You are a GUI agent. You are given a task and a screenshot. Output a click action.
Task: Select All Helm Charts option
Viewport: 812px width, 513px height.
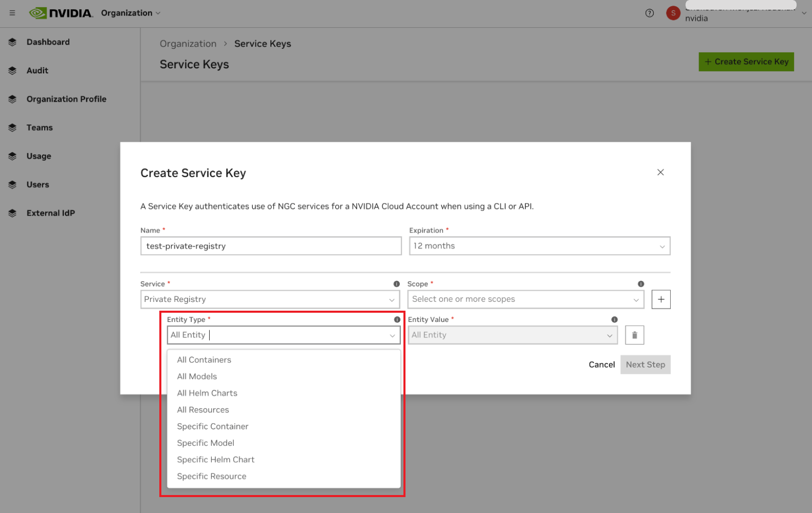[284, 393]
